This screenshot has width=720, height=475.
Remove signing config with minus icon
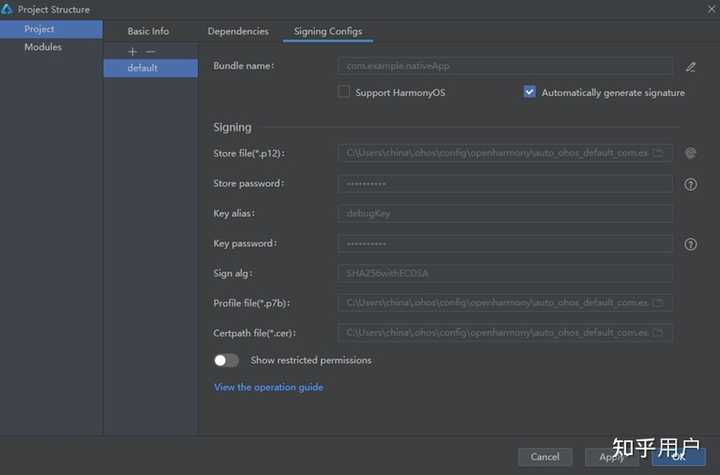coord(151,51)
